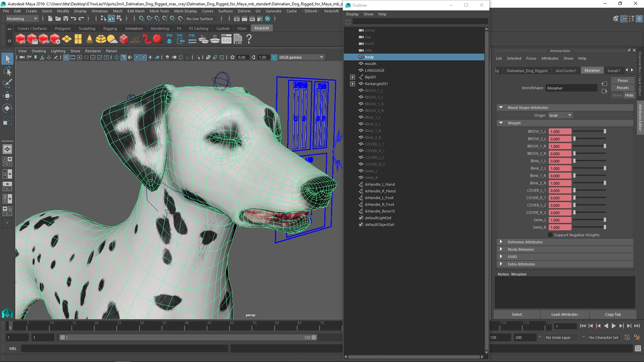Open the Redshift help question mark icon
Viewport: 644px width, 362px height.
(x=249, y=39)
